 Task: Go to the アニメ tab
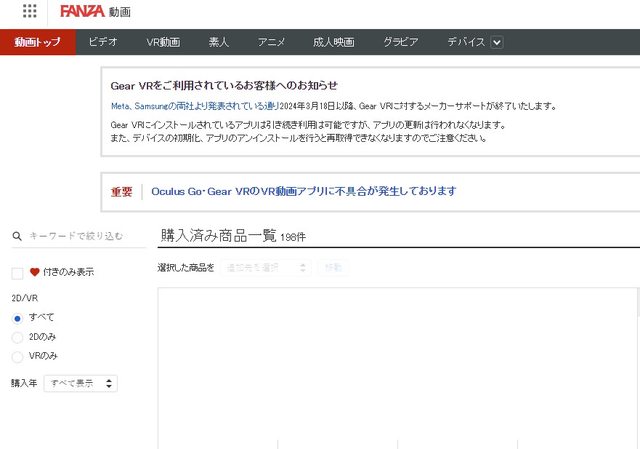pos(271,42)
